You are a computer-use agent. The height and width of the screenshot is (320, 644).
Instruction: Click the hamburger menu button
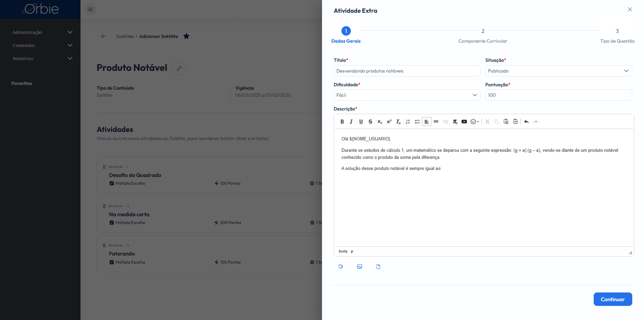click(x=91, y=9)
